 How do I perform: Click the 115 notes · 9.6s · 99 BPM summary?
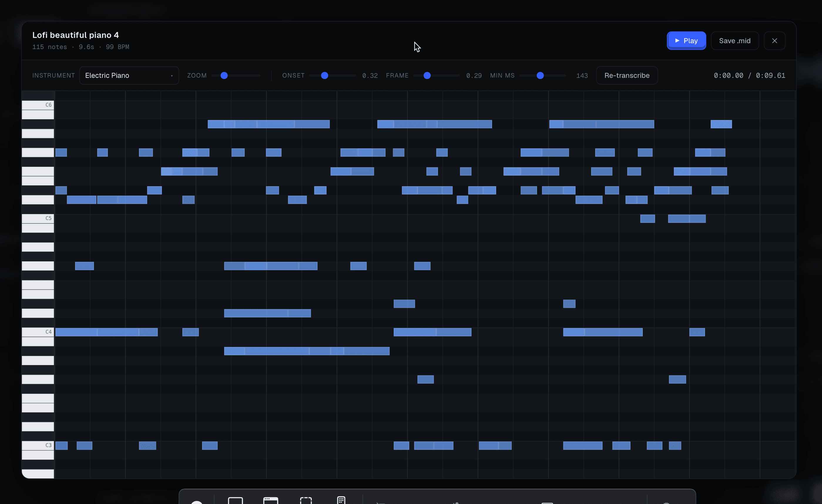point(81,47)
